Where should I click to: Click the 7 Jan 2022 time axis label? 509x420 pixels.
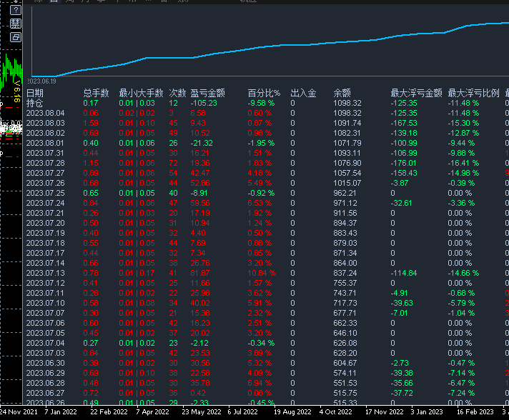click(x=61, y=412)
